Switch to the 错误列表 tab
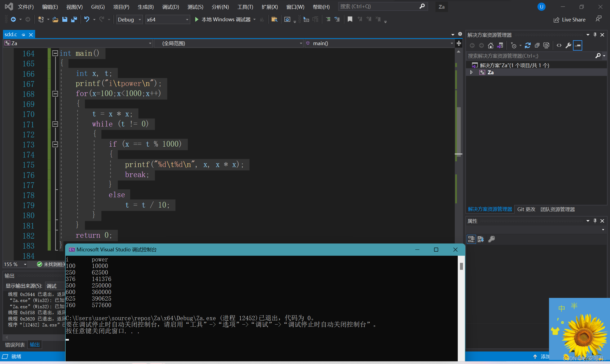Image resolution: width=610 pixels, height=364 pixels. 15,345
